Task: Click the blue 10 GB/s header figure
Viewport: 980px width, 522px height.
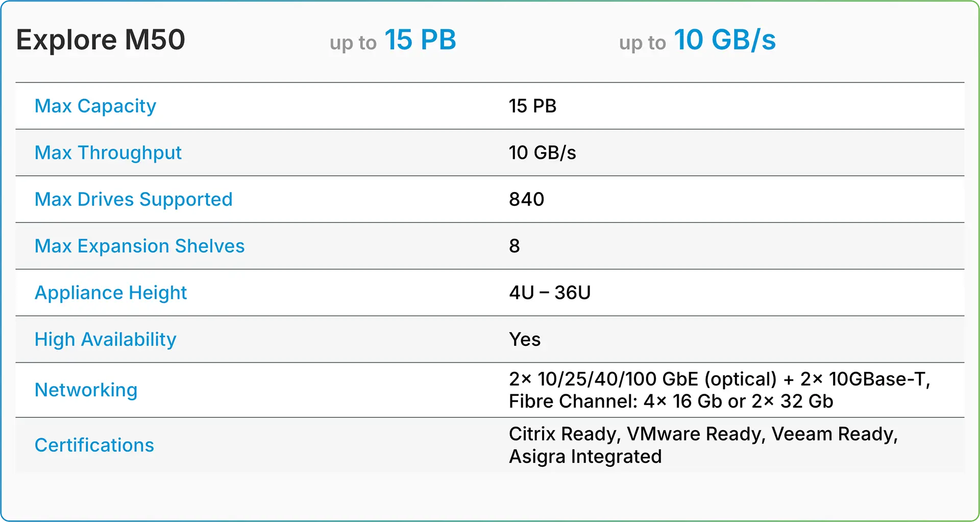Action: click(x=725, y=40)
